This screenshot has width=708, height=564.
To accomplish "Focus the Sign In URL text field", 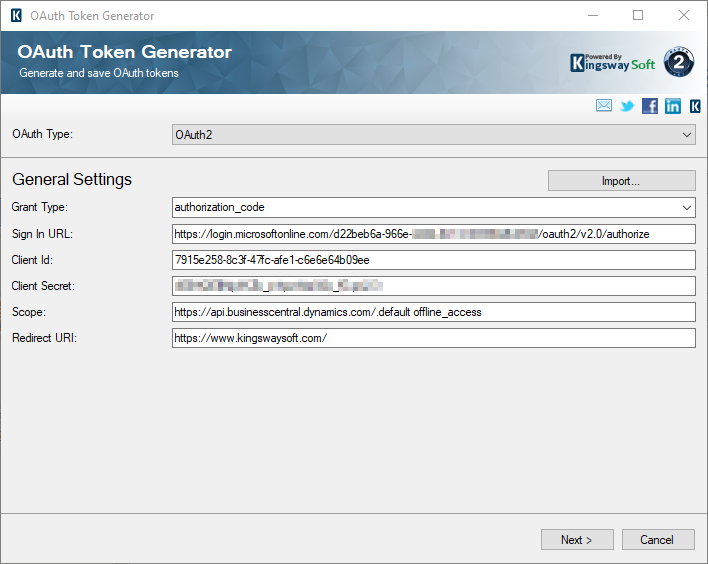I will (433, 234).
